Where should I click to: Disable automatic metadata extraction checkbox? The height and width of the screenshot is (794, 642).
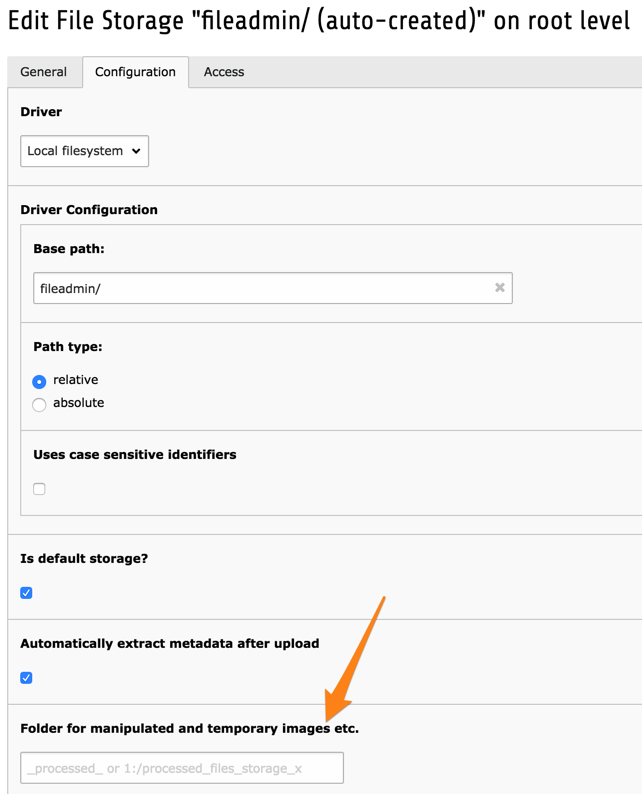(27, 678)
